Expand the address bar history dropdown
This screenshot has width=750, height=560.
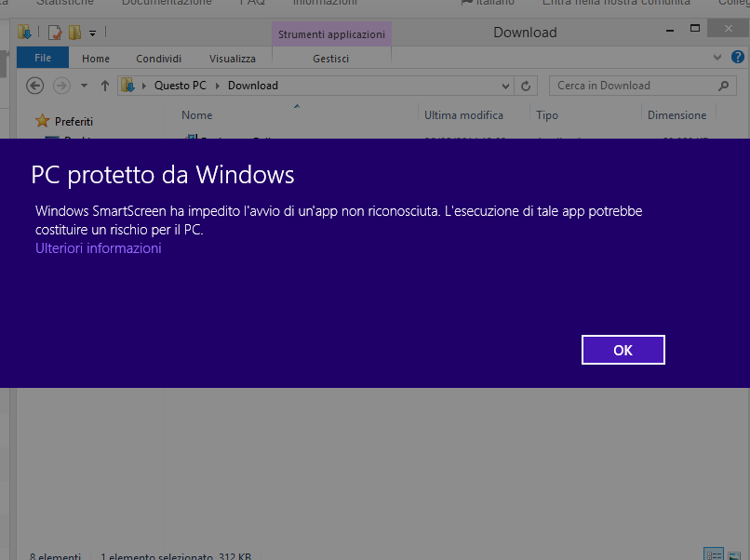pos(505,87)
